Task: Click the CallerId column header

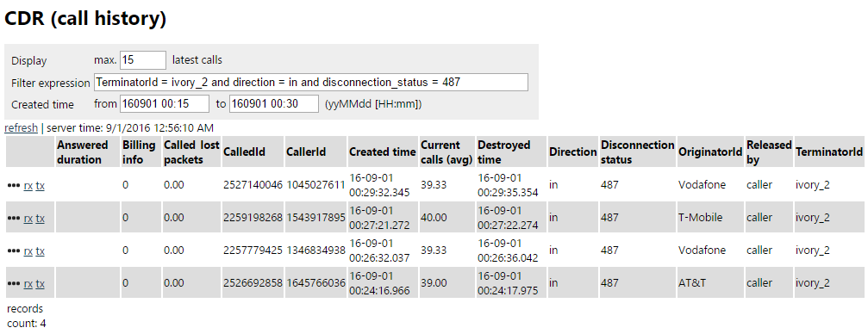Action: tap(315, 152)
